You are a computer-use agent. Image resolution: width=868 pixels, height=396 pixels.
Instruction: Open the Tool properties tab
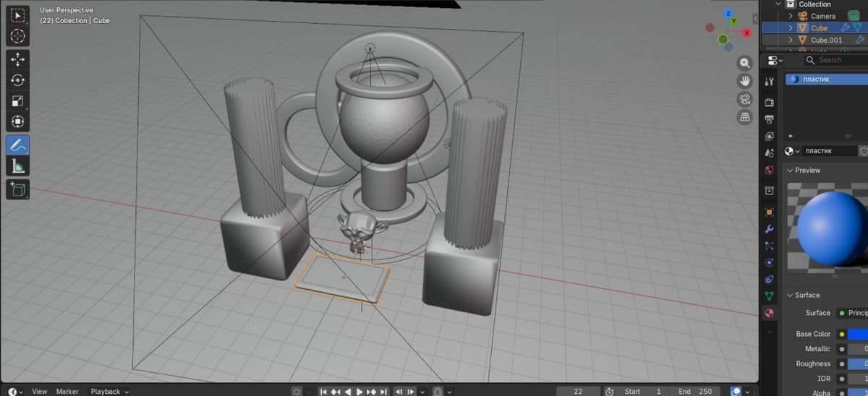(770, 82)
